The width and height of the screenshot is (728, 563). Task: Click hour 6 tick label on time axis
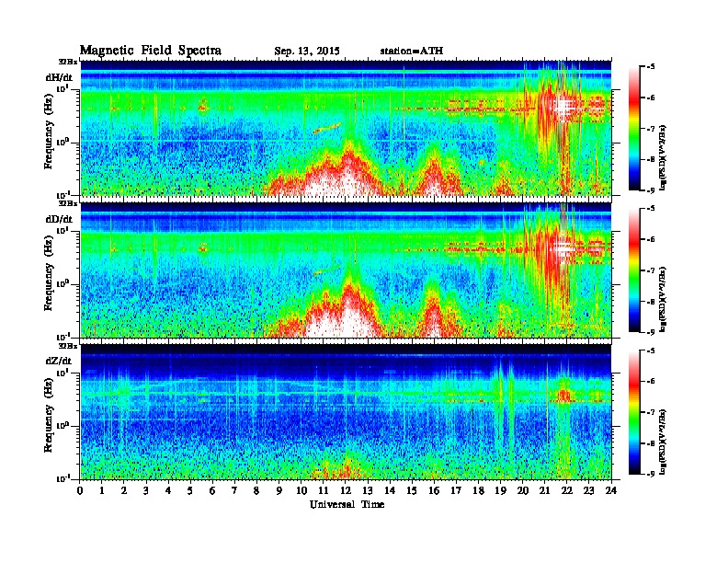212,491
